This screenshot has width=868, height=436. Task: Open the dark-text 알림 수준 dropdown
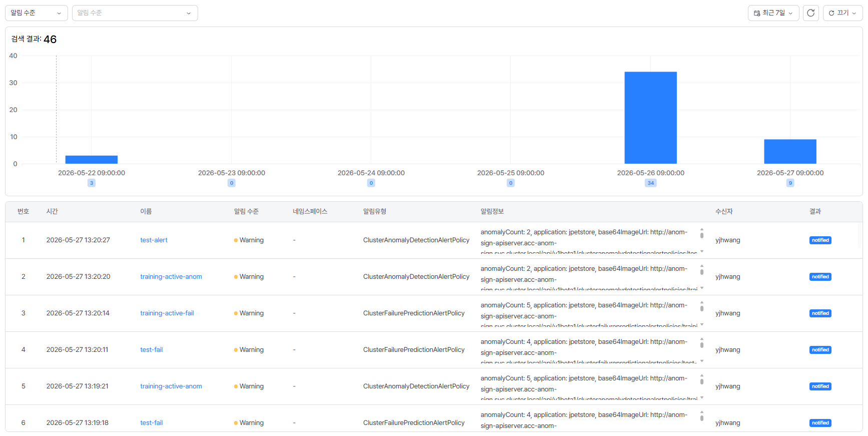pyautogui.click(x=37, y=13)
